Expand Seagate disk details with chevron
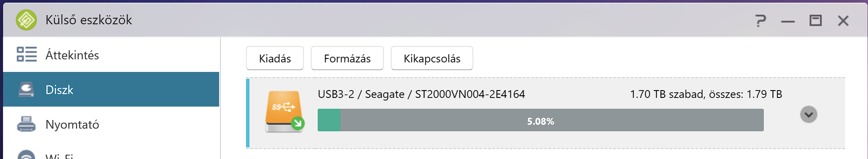Screen dimensions: 868x159 [x=808, y=115]
